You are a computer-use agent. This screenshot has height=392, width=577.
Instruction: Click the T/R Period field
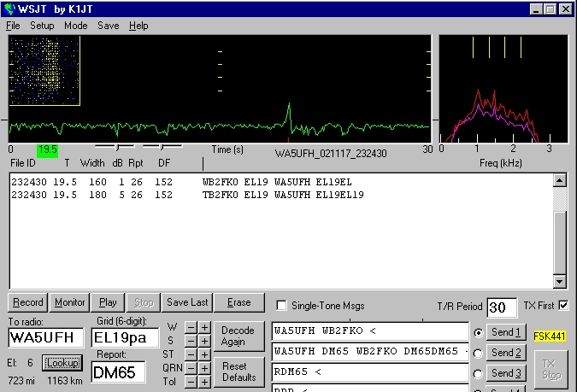(x=502, y=307)
